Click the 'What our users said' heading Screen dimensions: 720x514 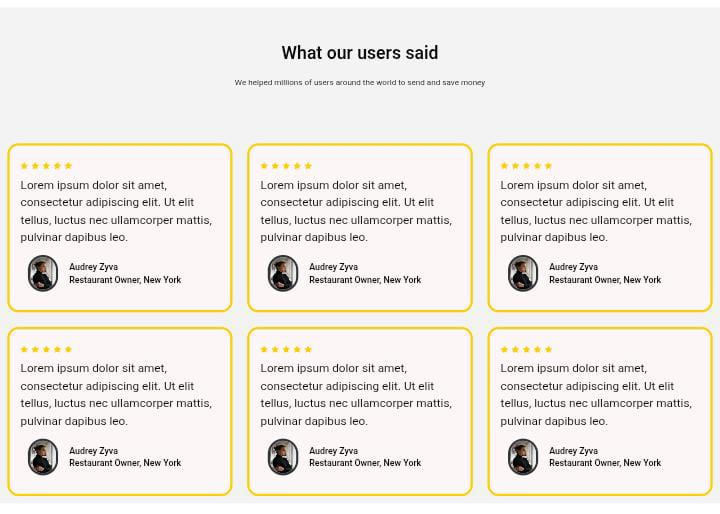pos(360,53)
